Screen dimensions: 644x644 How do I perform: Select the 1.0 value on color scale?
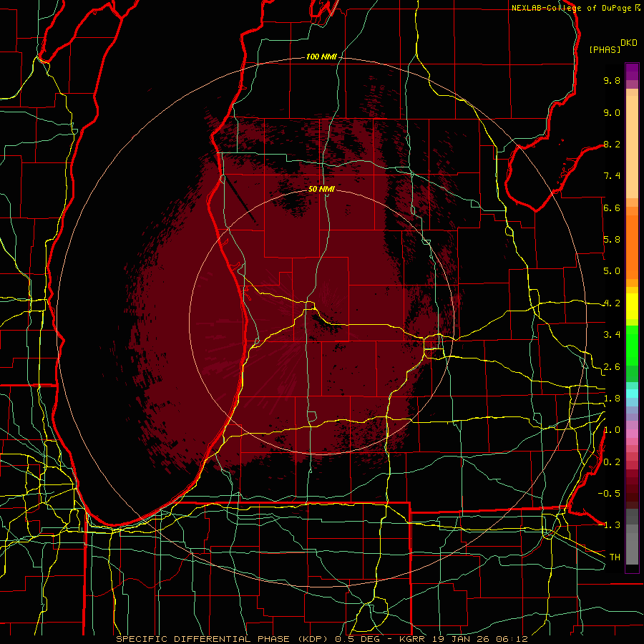(x=612, y=430)
